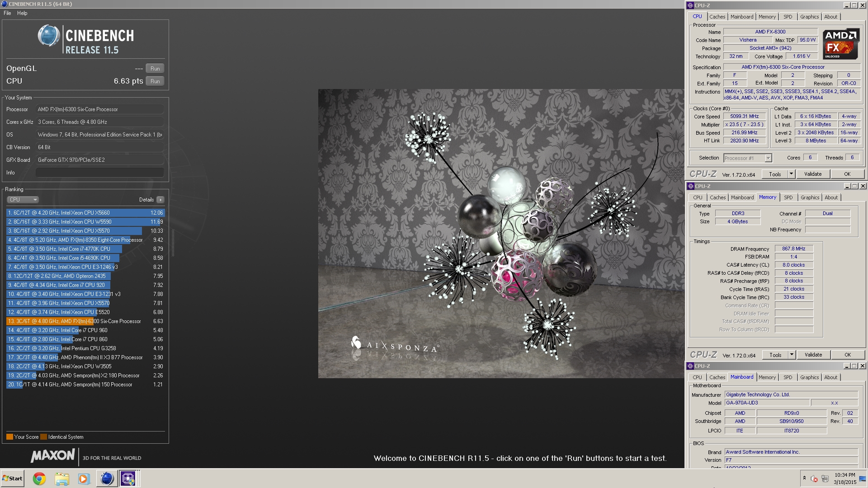Open the Cinebench File menu
The width and height of the screenshot is (868, 488).
tap(7, 13)
